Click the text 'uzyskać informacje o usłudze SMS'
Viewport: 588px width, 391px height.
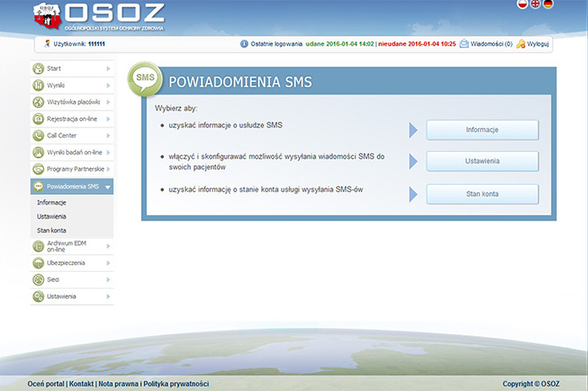(226, 125)
